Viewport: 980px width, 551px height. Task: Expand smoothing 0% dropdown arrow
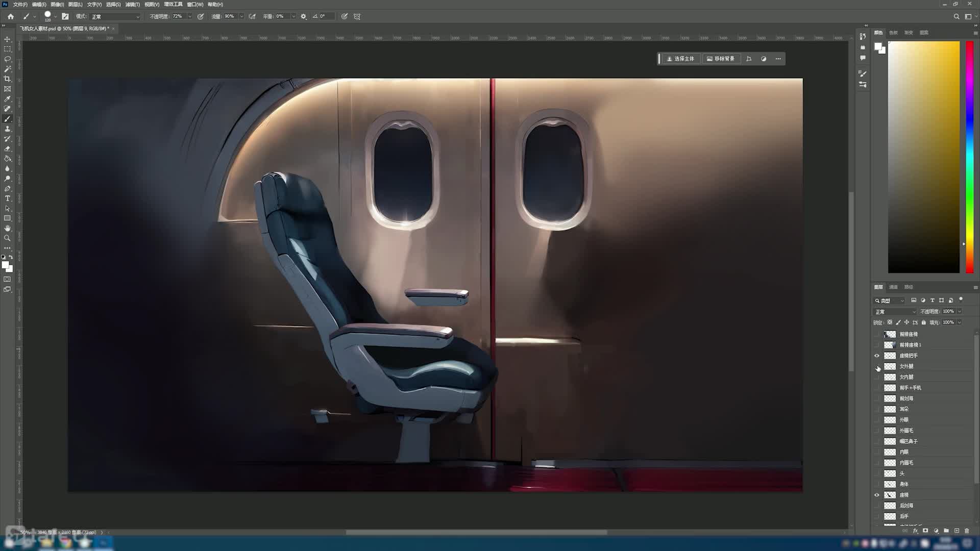(x=293, y=16)
